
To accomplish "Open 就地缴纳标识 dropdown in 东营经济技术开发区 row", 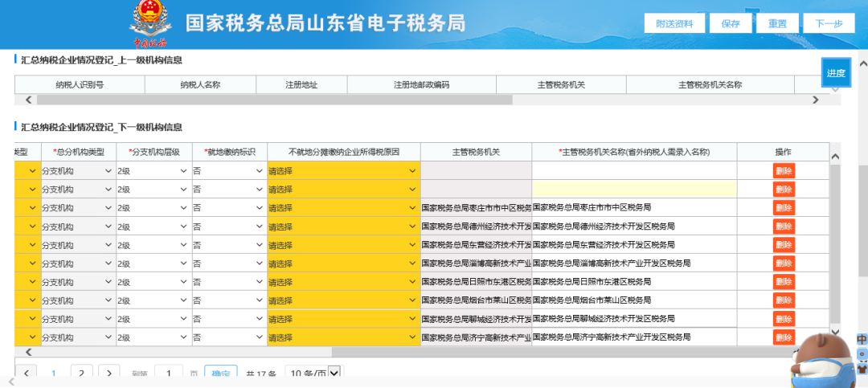I will (x=230, y=245).
